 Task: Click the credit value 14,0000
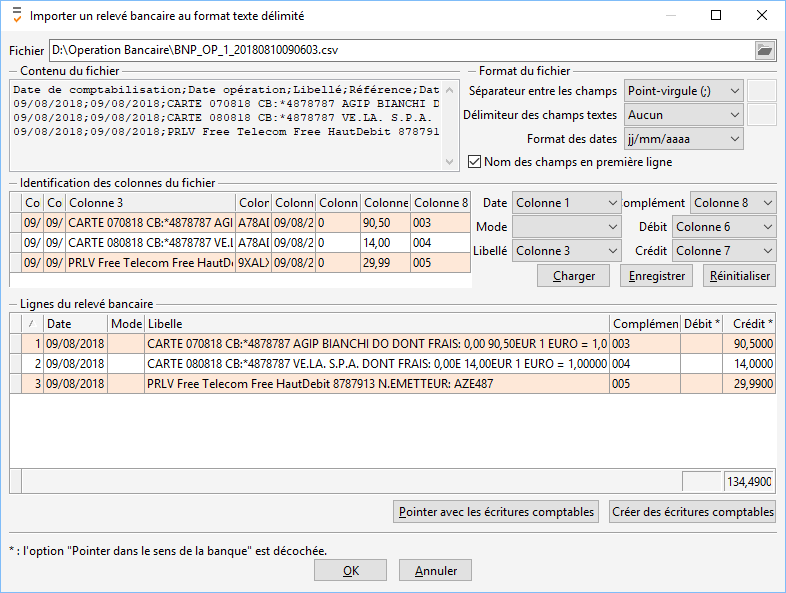click(x=748, y=364)
